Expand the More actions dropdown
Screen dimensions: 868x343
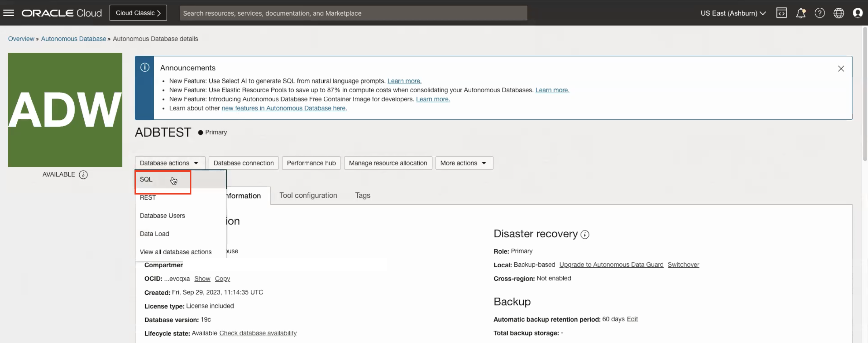point(464,163)
